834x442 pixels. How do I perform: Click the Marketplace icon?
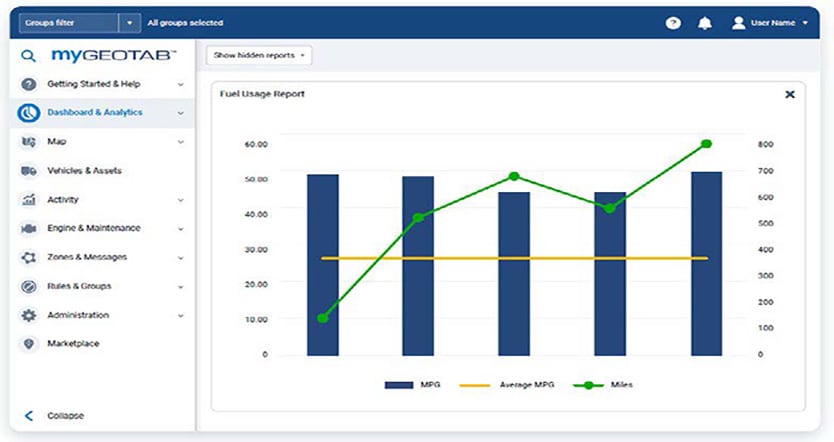(x=28, y=344)
